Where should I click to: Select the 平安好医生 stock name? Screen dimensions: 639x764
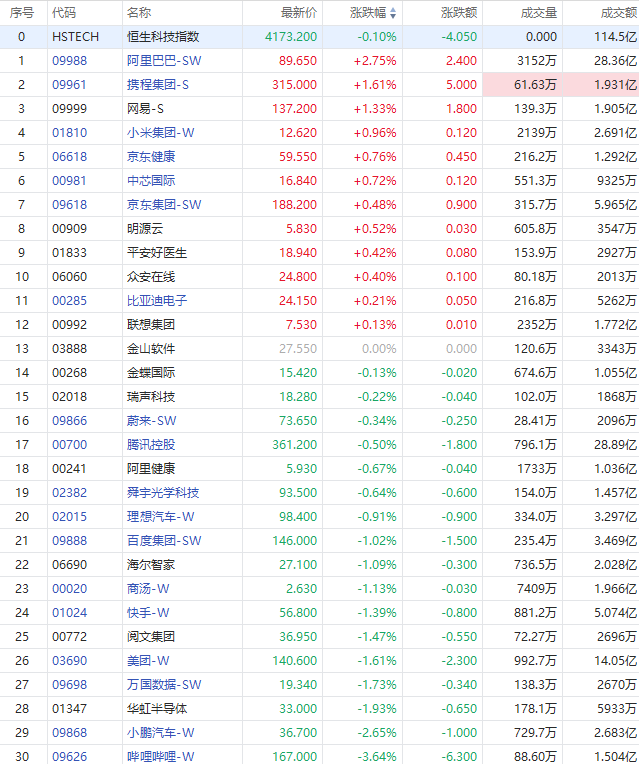[x=157, y=252]
